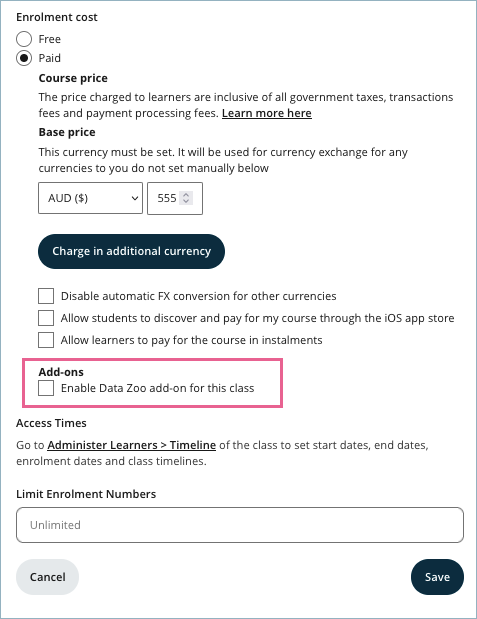Open the AUD ($) currency dropdown
The image size is (477, 619).
pyautogui.click(x=90, y=198)
